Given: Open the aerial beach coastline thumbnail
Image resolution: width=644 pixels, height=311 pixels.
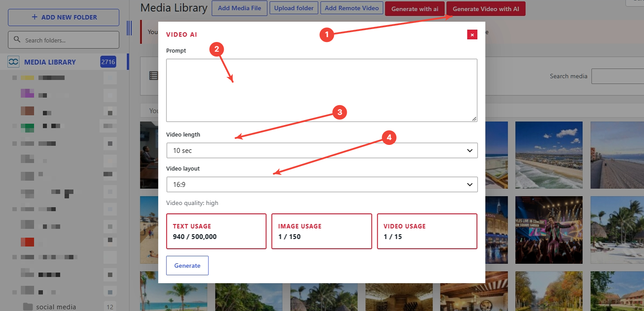Looking at the screenshot, I should pyautogui.click(x=548, y=155).
